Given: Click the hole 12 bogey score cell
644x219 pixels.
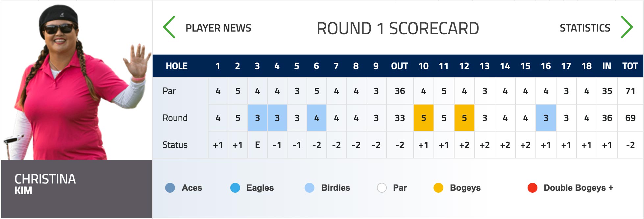Looking at the screenshot, I should pos(464,118).
